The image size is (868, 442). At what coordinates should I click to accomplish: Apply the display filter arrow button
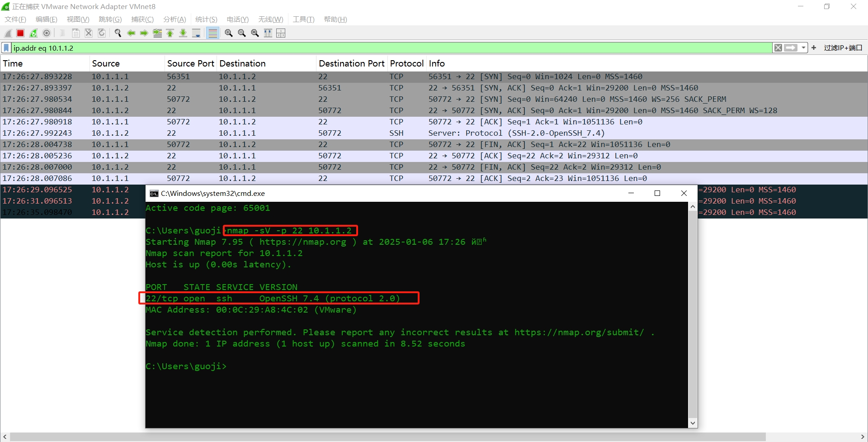tap(791, 48)
